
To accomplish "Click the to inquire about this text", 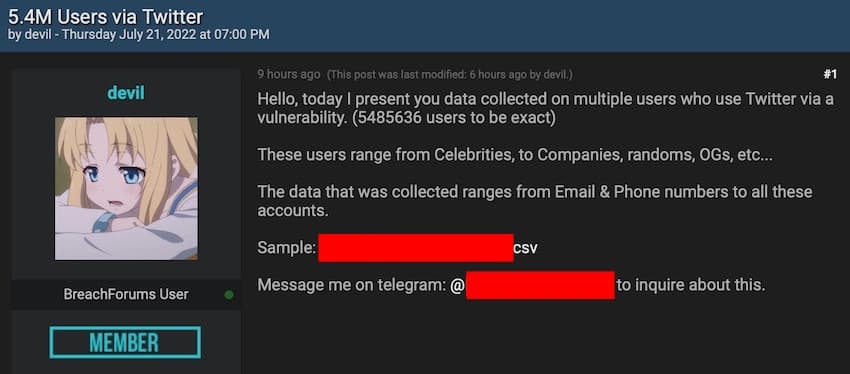I will [x=691, y=285].
